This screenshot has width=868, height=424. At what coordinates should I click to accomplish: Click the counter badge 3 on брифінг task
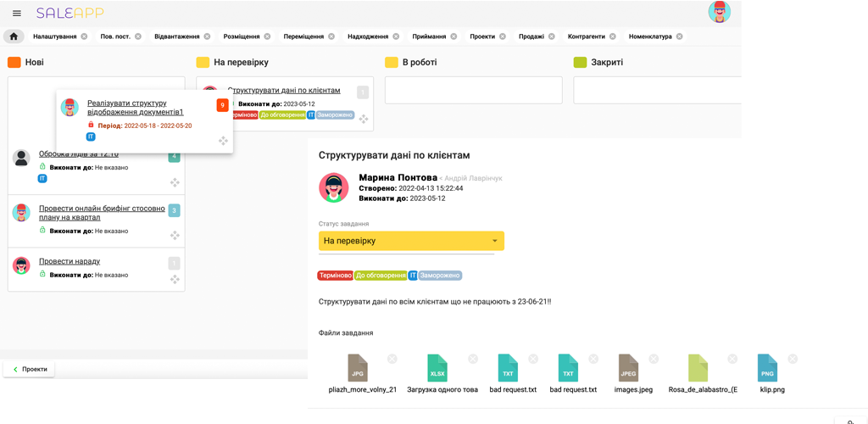(174, 210)
